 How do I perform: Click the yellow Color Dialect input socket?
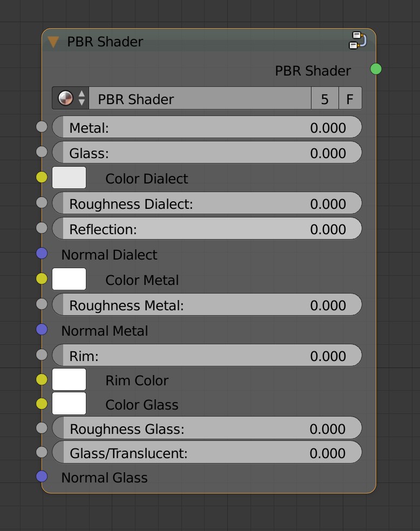tap(42, 177)
